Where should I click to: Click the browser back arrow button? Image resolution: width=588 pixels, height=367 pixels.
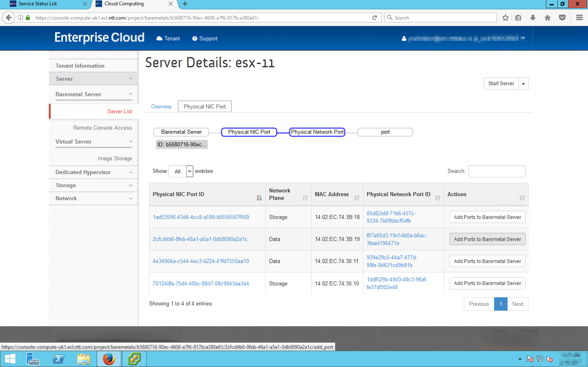click(x=9, y=18)
